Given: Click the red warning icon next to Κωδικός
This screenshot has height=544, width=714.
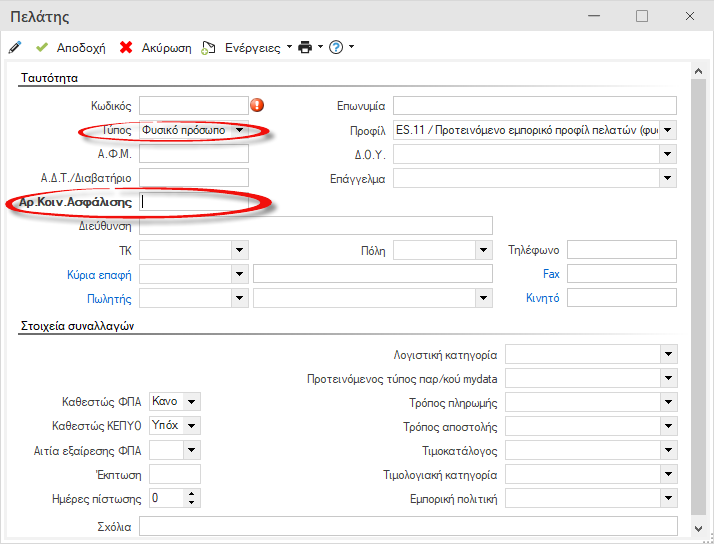Looking at the screenshot, I should point(257,105).
